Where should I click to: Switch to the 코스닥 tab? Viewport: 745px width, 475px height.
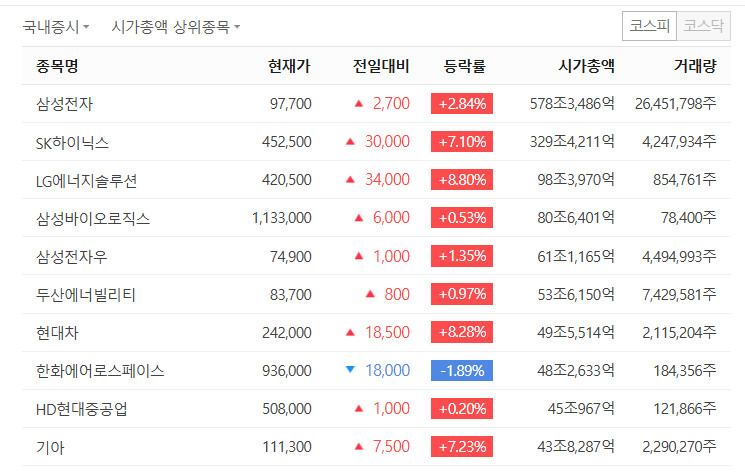703,26
